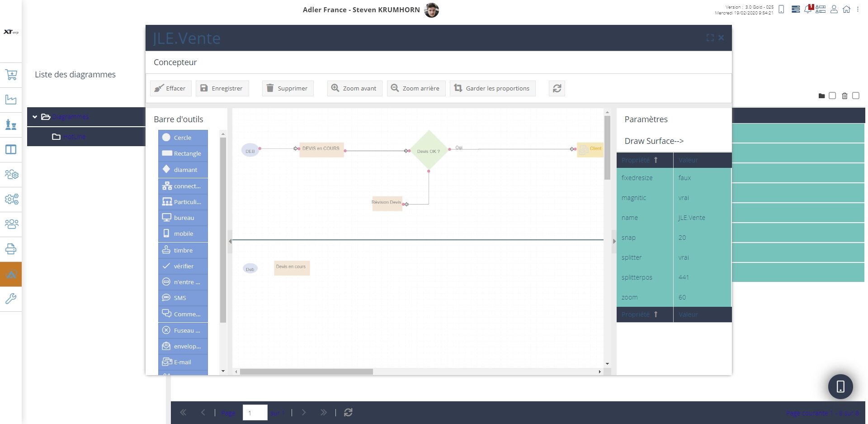
Task: Select the 'Rectangle' shape in toolbox
Action: point(183,153)
